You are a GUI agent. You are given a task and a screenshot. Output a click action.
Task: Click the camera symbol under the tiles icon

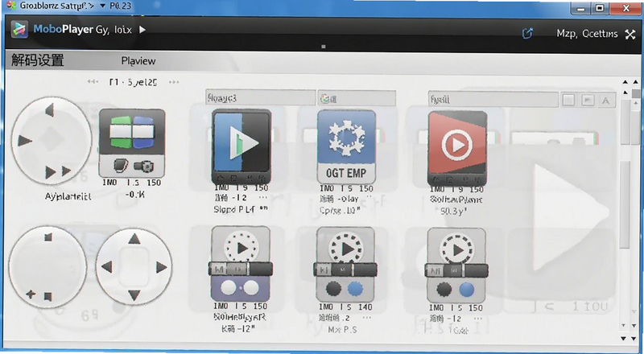click(143, 167)
